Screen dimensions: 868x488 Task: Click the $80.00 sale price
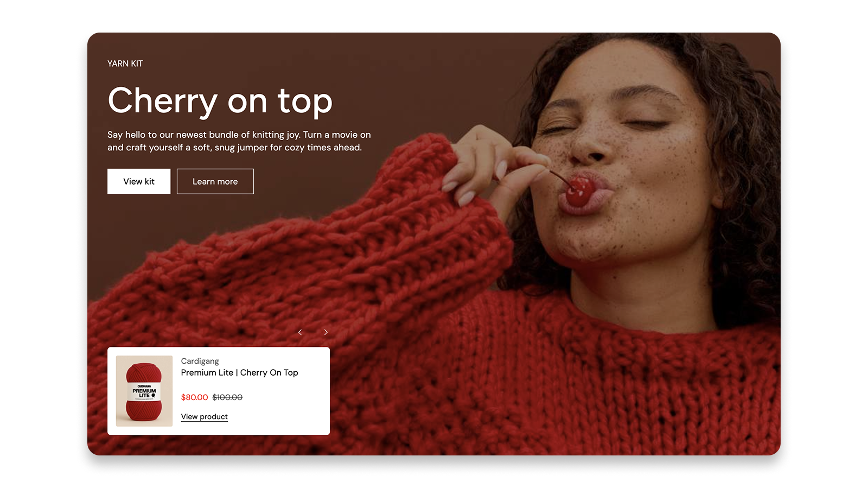click(194, 397)
